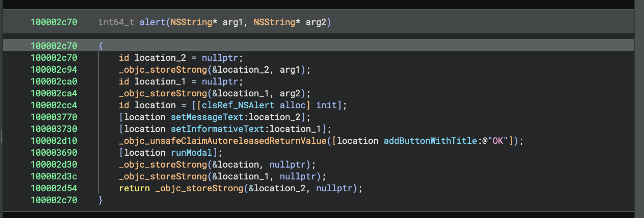Select the addButtonWithTitle: method call
The width and height of the screenshot is (644, 218).
pyautogui.click(x=433, y=141)
